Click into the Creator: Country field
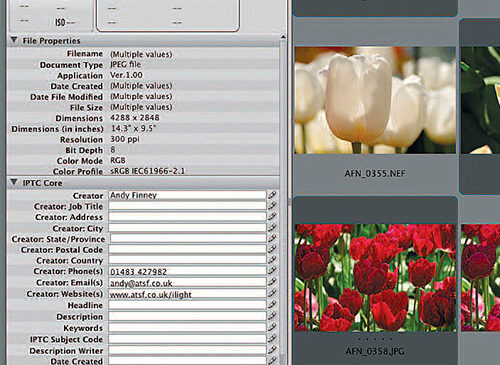500x365 pixels. pyautogui.click(x=187, y=260)
